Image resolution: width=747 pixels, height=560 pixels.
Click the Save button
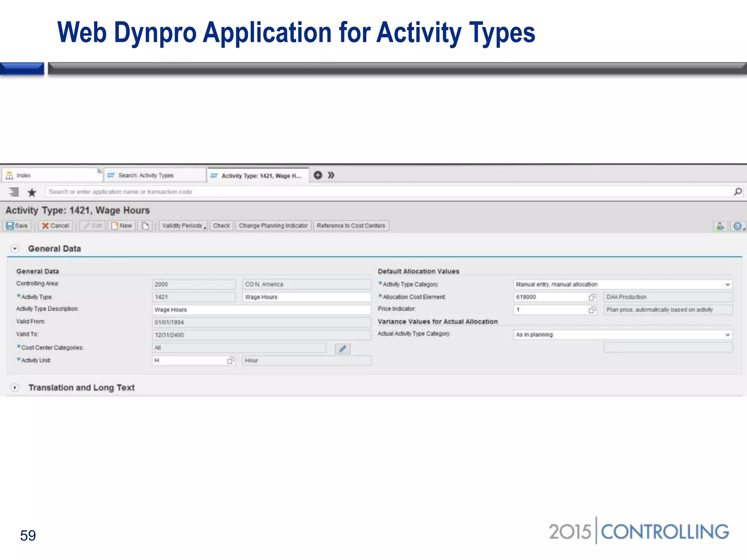(18, 226)
